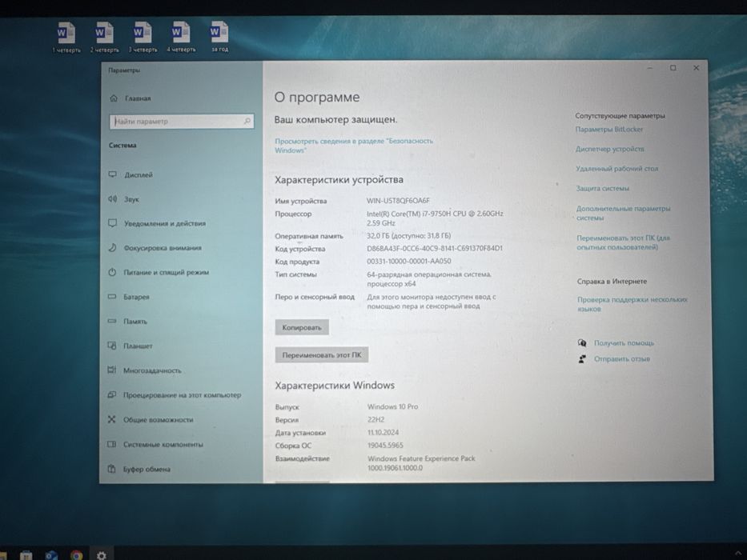Open Google Chrome from the taskbar
747x560 pixels.
[x=76, y=554]
